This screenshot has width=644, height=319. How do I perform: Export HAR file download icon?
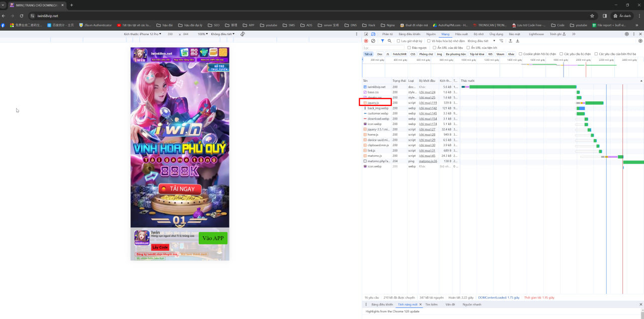(x=517, y=41)
